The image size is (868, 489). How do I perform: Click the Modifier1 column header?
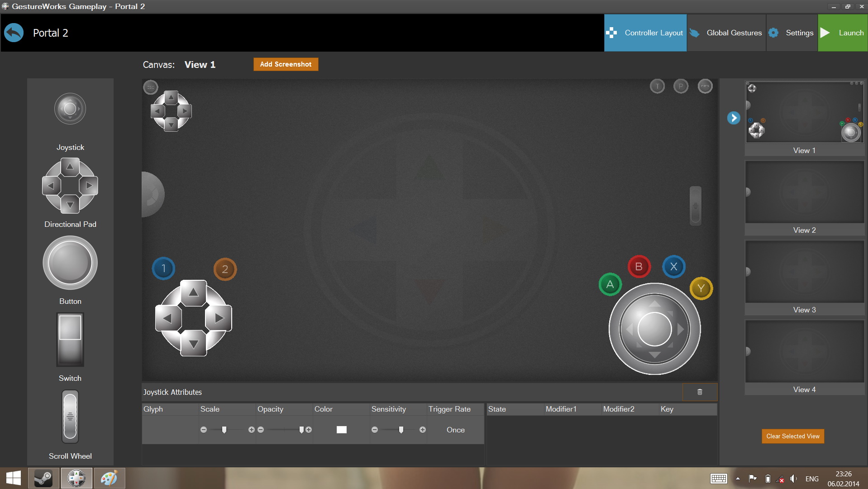(572, 409)
